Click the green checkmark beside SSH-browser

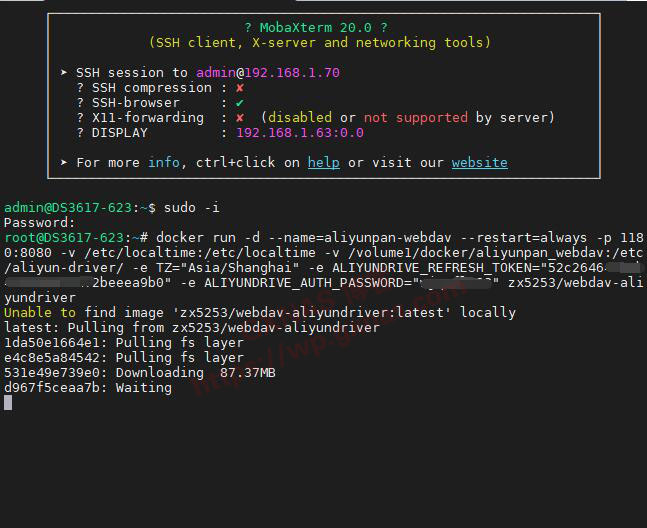(240, 103)
